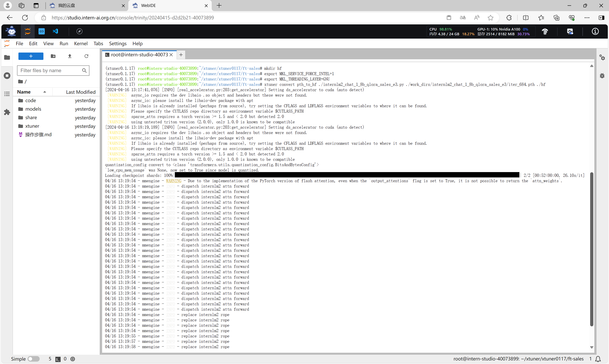Screen dimensions: 609x364
Task: Click the compass explorer icon
Action: pyautogui.click(x=79, y=31)
